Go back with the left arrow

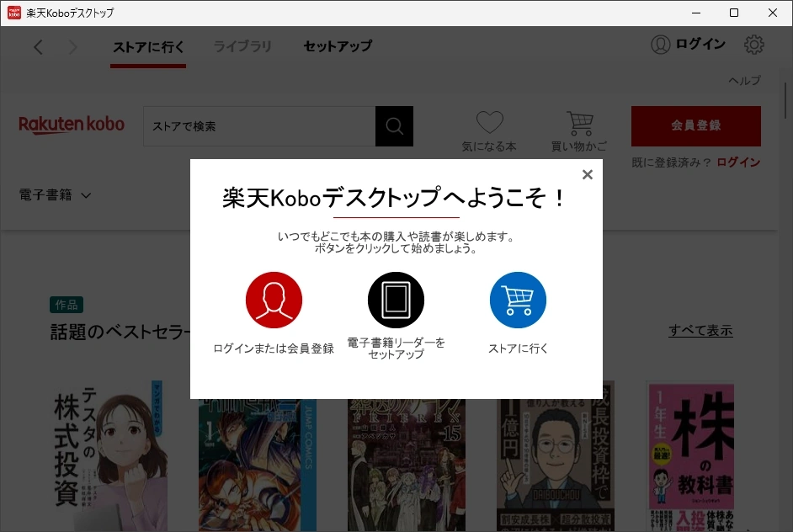(38, 47)
